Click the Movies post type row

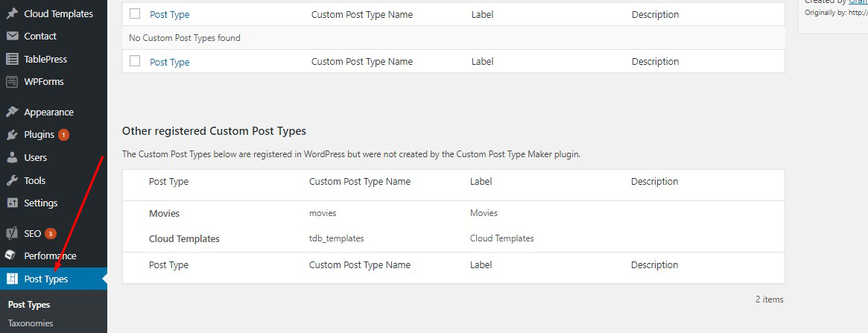(x=165, y=213)
